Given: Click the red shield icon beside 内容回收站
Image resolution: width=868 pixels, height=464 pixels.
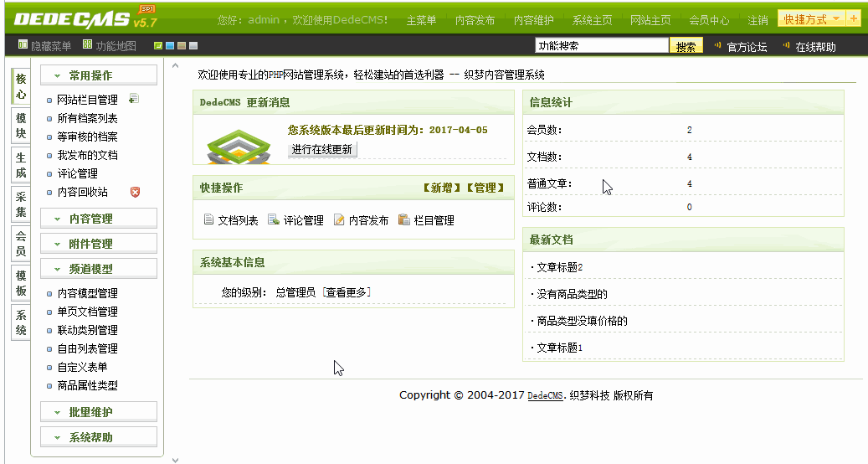Looking at the screenshot, I should coord(135,192).
